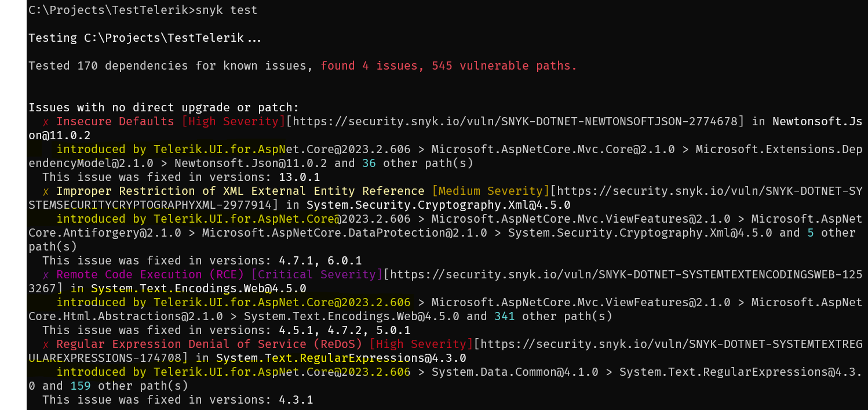Viewport: 868px width, 410px height.
Task: Click the fixed version number 13.0.1
Action: tap(300, 177)
